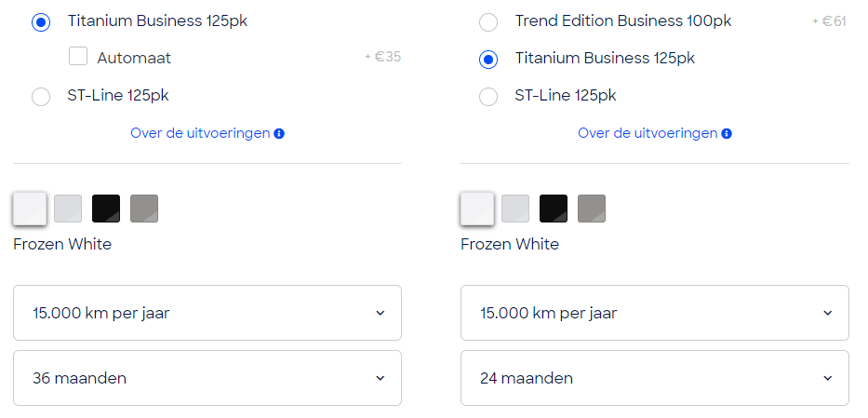The image size is (868, 418).
Task: Open the '24 maanden' duration dropdown
Action: point(655,378)
